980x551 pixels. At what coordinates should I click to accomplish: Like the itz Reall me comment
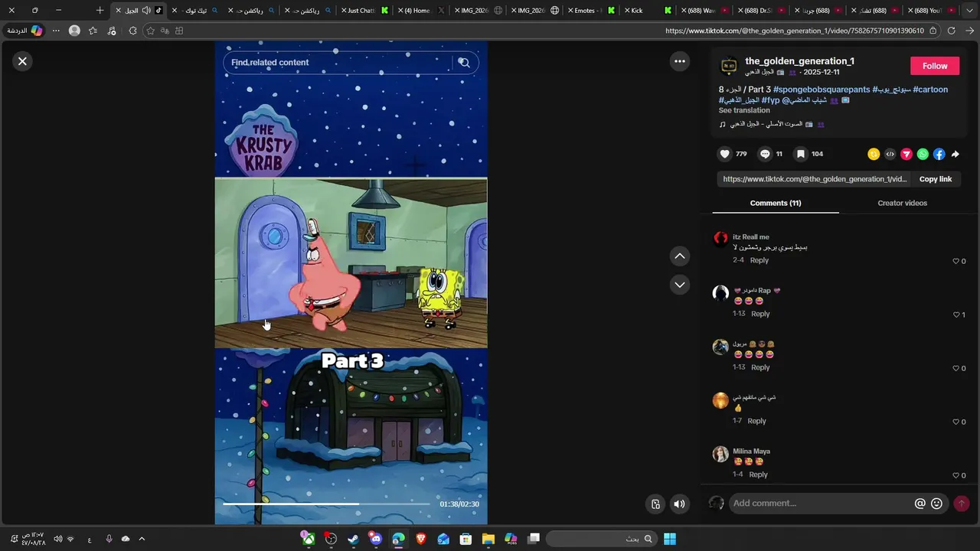pyautogui.click(x=955, y=261)
